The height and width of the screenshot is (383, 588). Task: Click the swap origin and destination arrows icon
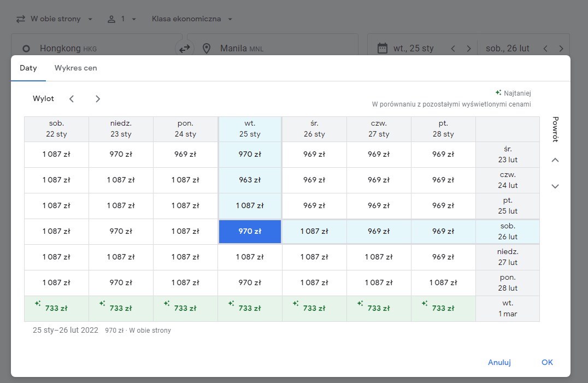(x=185, y=49)
